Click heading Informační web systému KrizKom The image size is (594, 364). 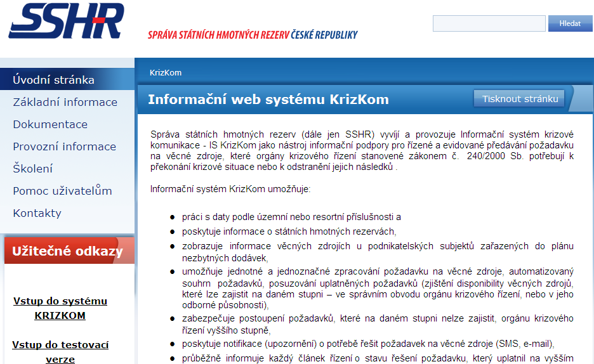pyautogui.click(x=268, y=100)
